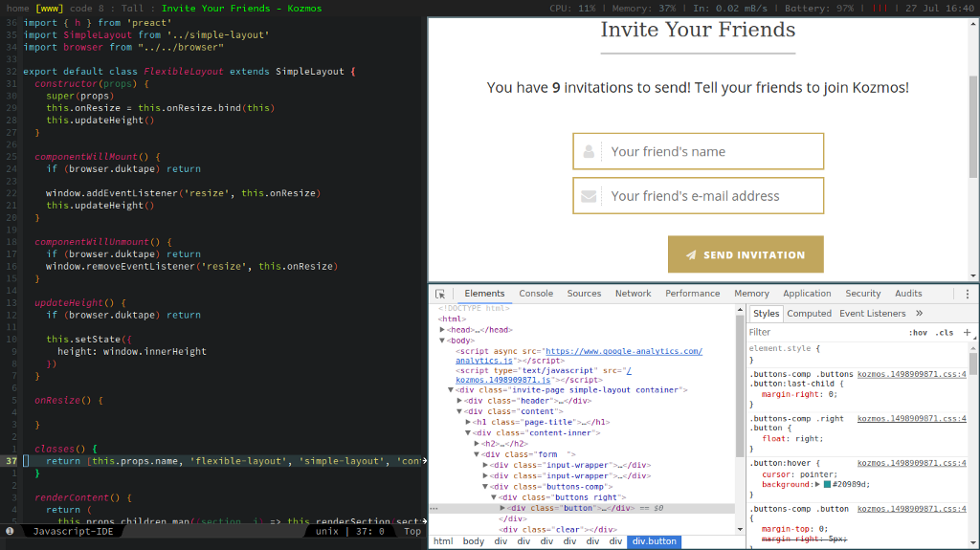
Task: Click the SEND INVITATION button
Action: [746, 254]
